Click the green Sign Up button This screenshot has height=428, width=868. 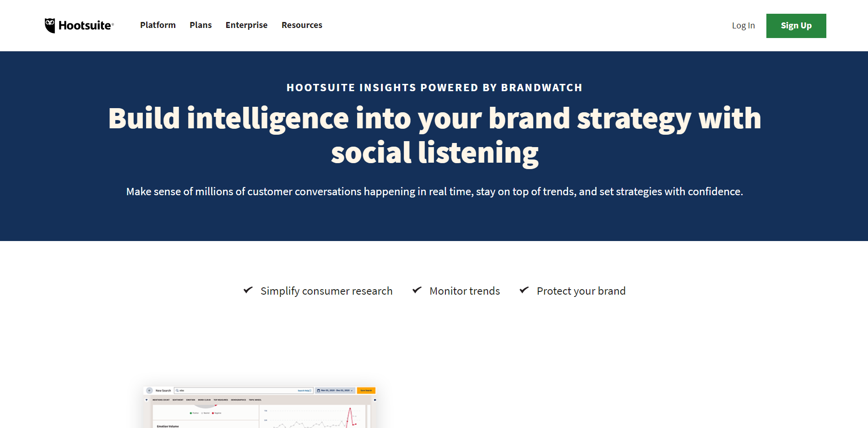pyautogui.click(x=796, y=26)
